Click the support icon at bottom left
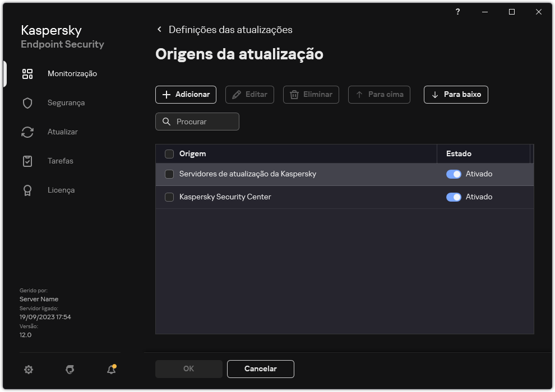Screen dimensions: 555x392 [x=70, y=370]
